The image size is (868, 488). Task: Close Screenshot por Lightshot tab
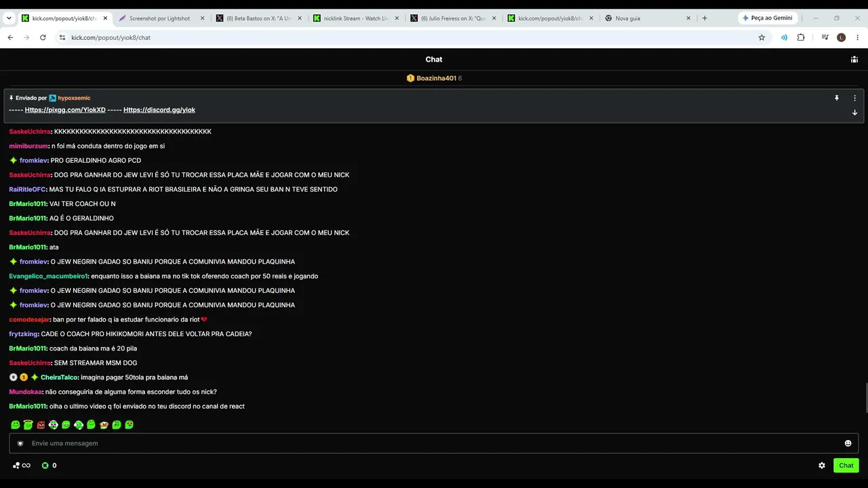coord(202,18)
